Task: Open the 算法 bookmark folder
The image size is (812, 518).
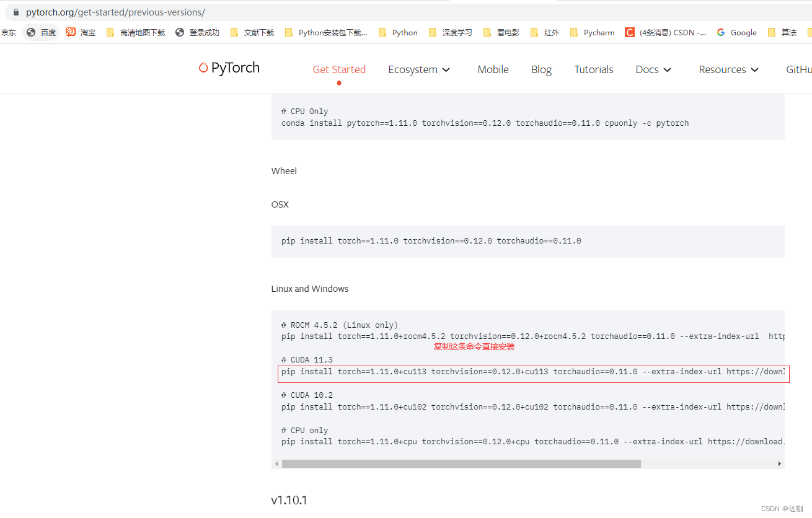Action: 782,32
